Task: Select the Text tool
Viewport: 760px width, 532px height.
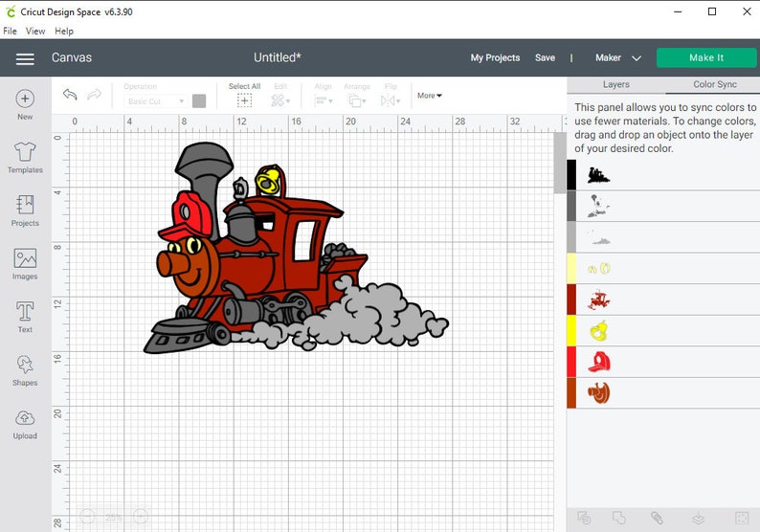Action: click(25, 311)
